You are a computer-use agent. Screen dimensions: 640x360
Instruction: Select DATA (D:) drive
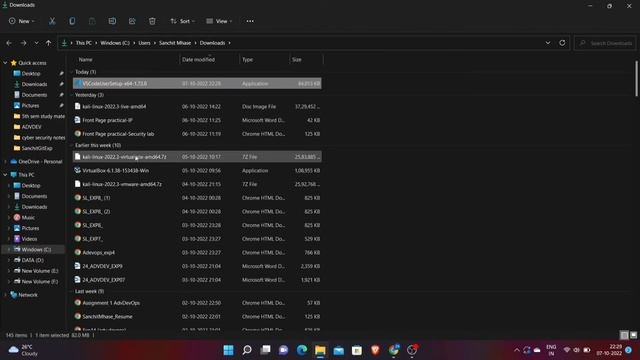33,260
